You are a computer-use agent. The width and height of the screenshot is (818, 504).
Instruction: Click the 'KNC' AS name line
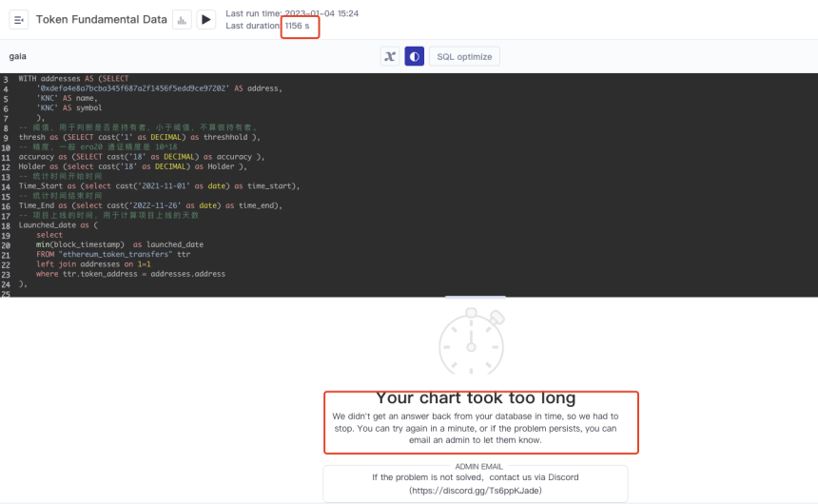(x=67, y=98)
